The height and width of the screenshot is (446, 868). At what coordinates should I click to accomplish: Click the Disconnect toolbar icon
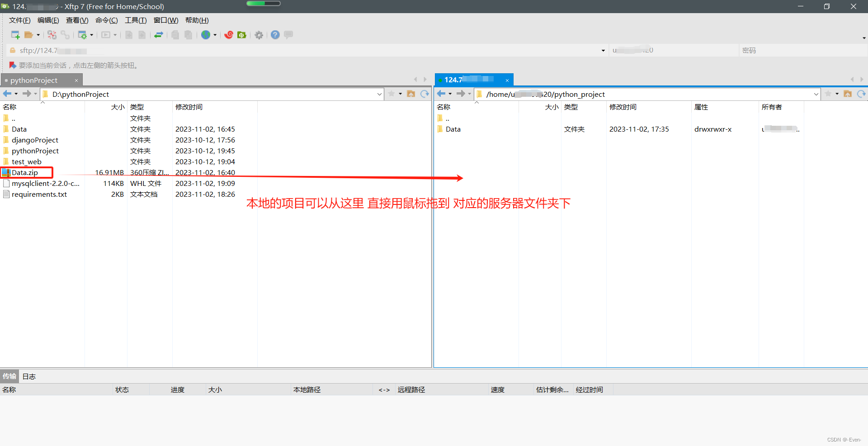(52, 35)
